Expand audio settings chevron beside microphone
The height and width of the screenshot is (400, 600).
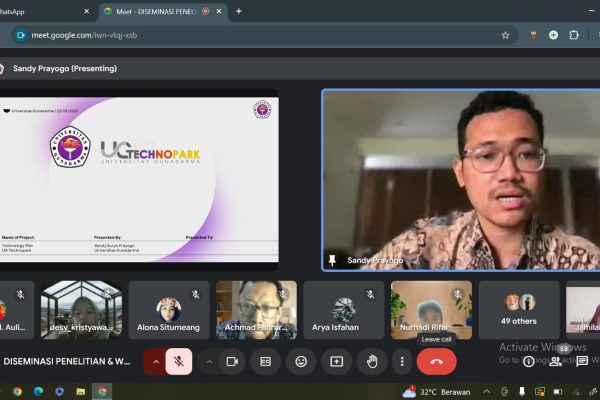coord(156,361)
